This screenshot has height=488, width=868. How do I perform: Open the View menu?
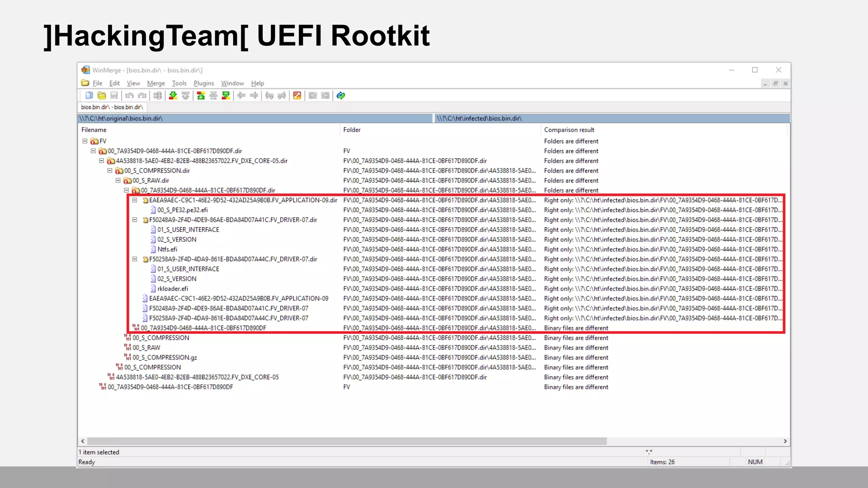[133, 83]
